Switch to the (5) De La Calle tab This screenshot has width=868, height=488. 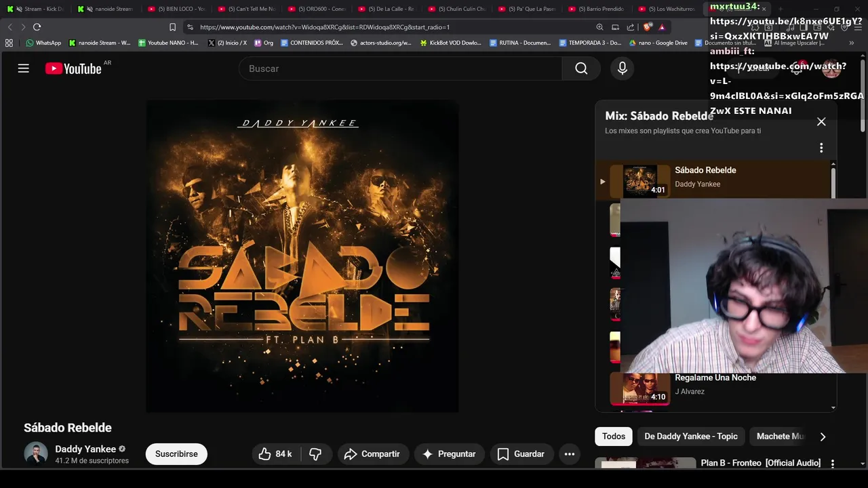(386, 9)
